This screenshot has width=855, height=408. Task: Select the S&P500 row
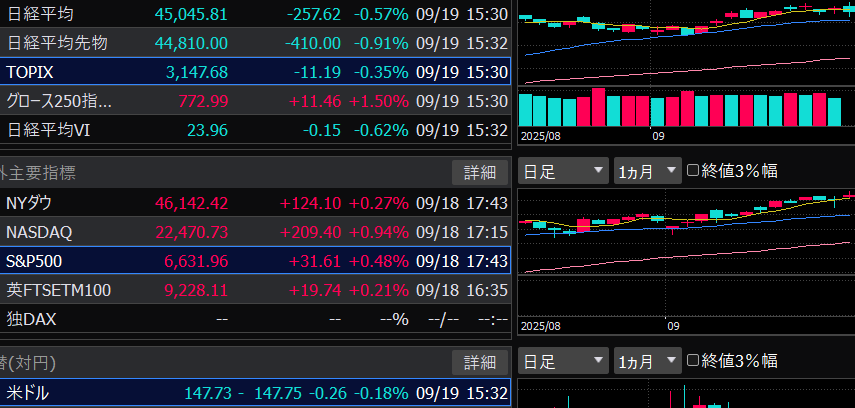click(255, 261)
